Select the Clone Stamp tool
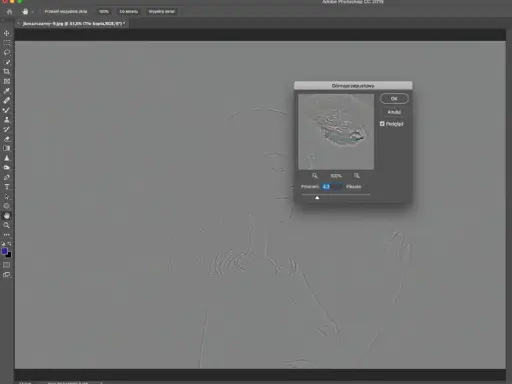Screen dimensions: 512x384 coord(7,120)
